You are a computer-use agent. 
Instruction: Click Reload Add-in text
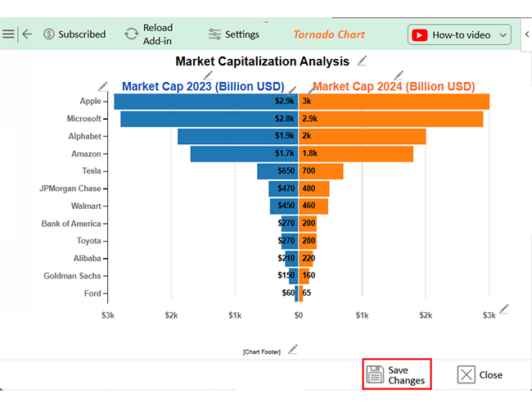pos(158,34)
